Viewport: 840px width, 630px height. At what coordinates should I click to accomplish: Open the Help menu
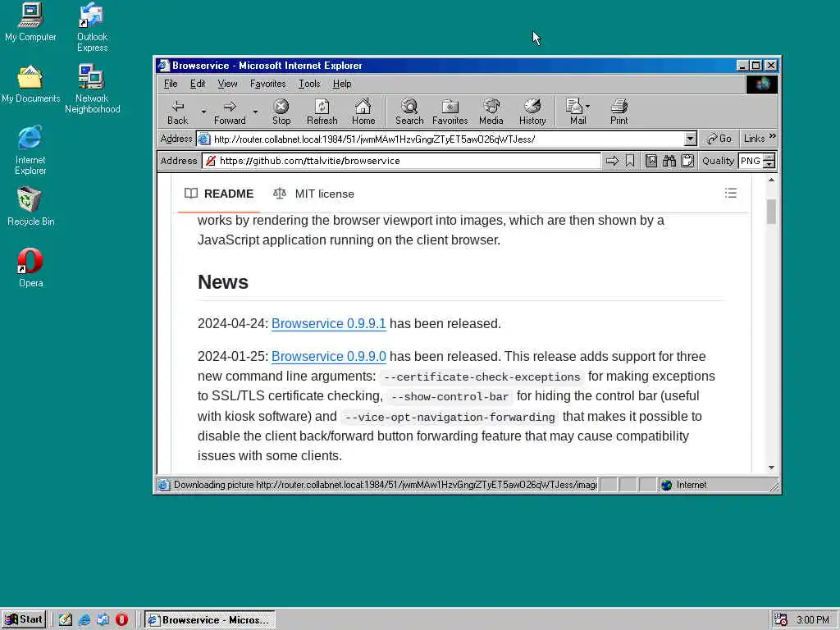(x=342, y=84)
